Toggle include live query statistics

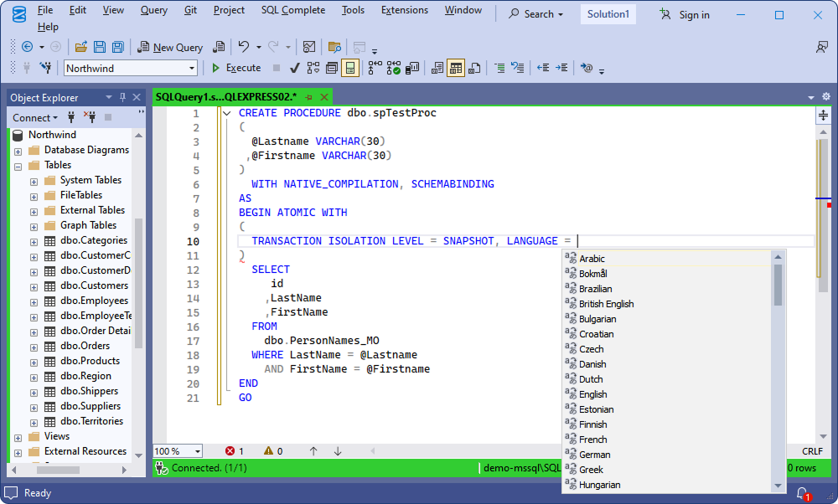coord(394,68)
